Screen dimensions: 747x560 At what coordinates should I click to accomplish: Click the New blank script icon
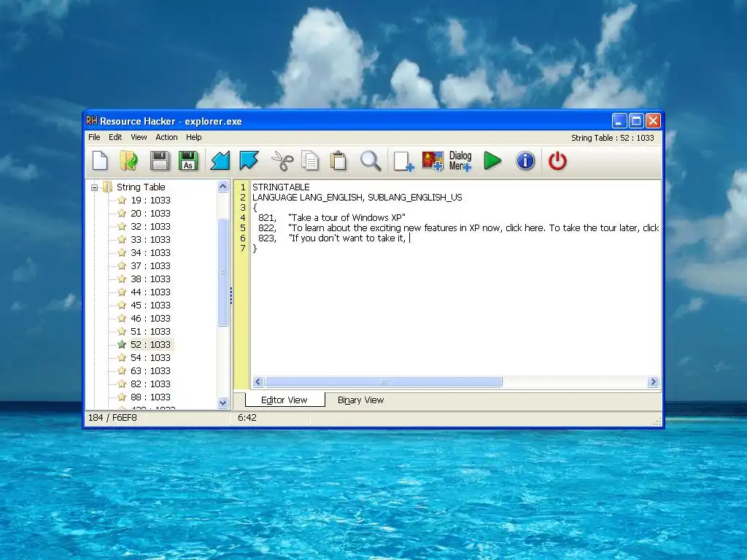pyautogui.click(x=100, y=160)
